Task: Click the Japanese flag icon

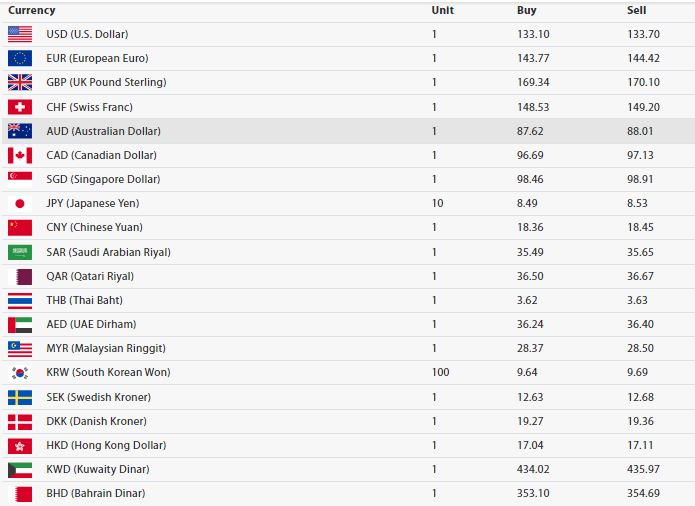Action: [x=20, y=203]
